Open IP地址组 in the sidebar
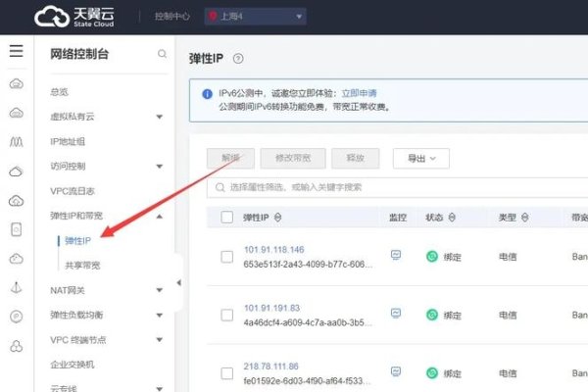Image resolution: width=588 pixels, height=392 pixels. tap(68, 141)
